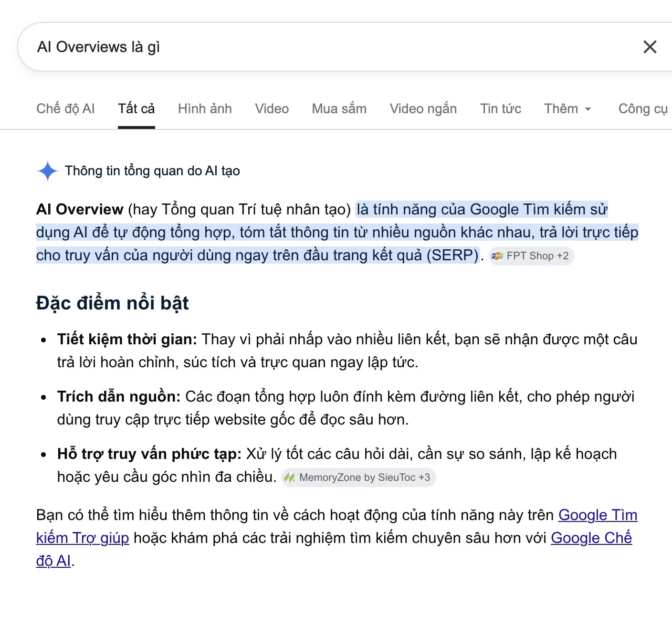672x638 pixels.
Task: Select the Tất cả tab
Action: tap(136, 109)
